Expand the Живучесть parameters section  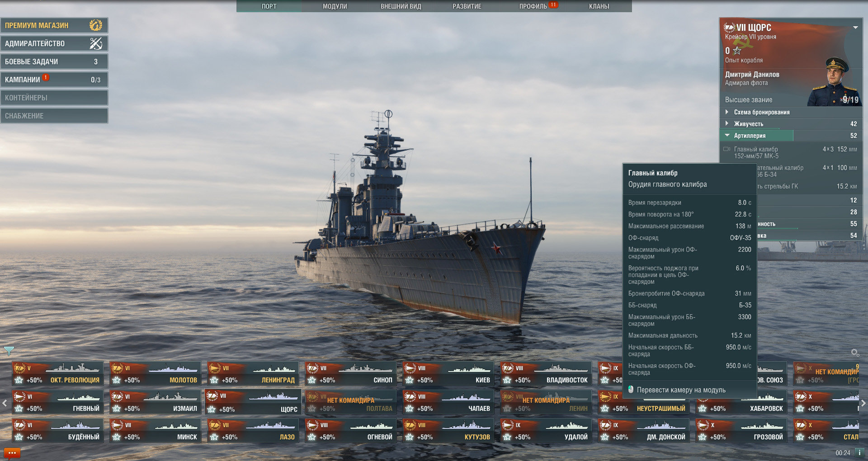tap(749, 124)
